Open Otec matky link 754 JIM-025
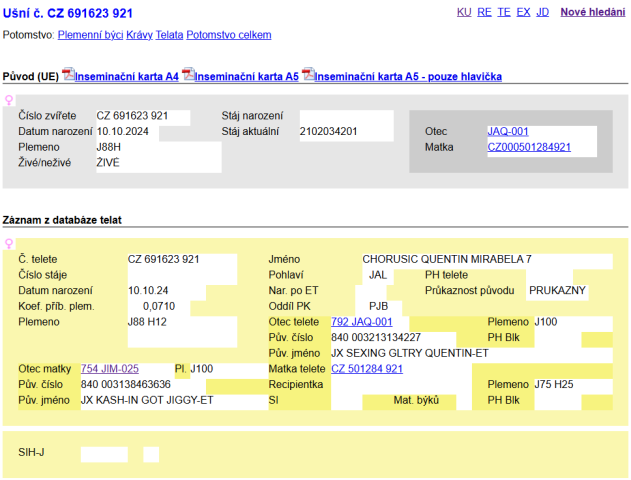The width and height of the screenshot is (631, 480). point(109,369)
